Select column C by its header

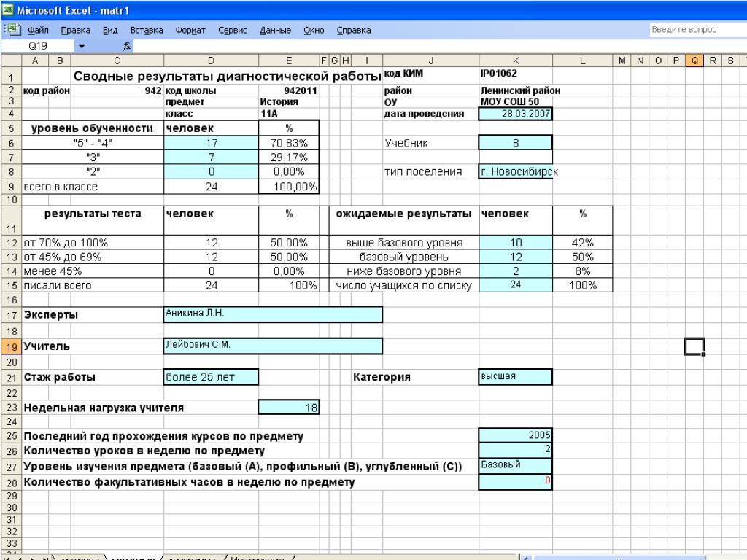tap(117, 61)
